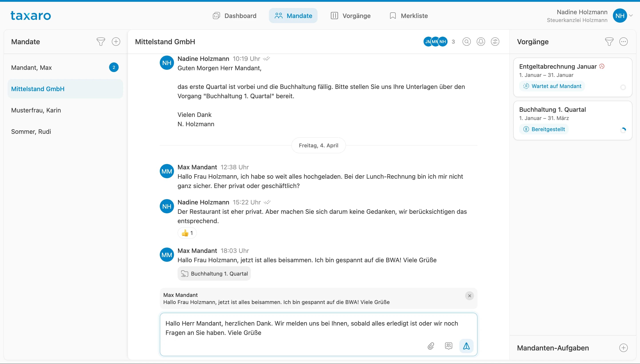Click the thumbs-up reaction with count 1

187,233
